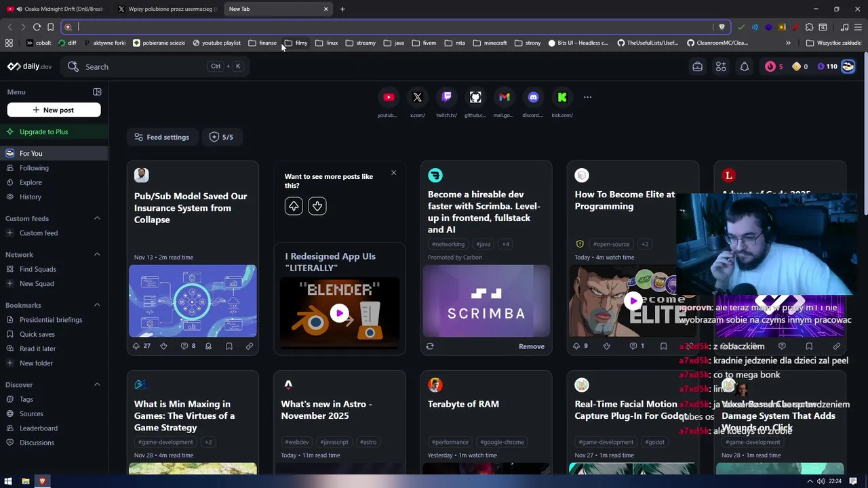
Task: Open comments on the Pub/Sub Model post
Action: tap(188, 346)
